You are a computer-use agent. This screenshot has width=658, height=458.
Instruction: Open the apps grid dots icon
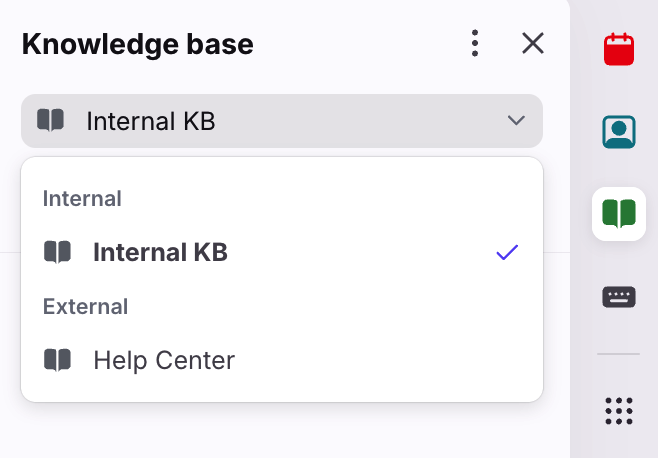click(x=619, y=411)
